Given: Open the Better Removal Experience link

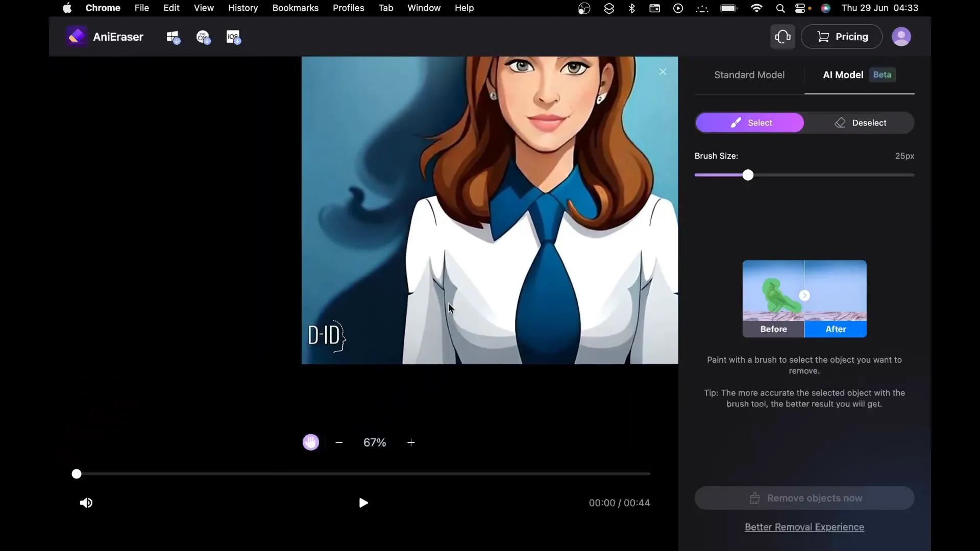Looking at the screenshot, I should [x=804, y=527].
